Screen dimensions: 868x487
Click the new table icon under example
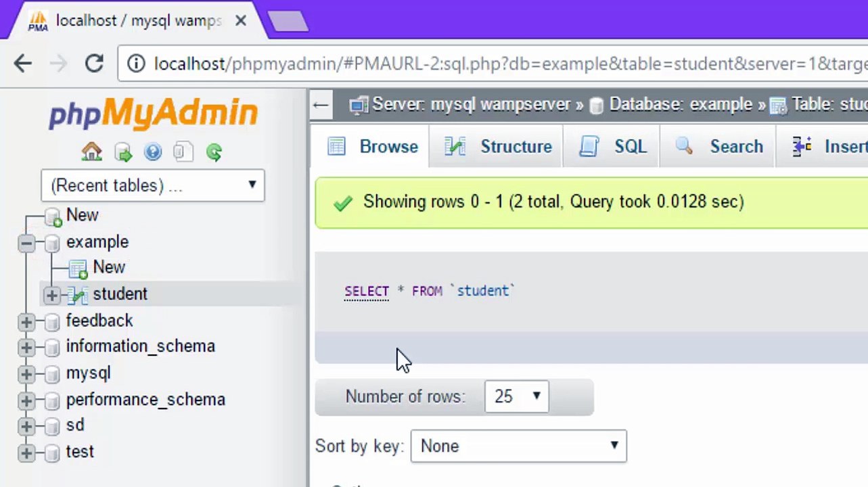(x=78, y=269)
